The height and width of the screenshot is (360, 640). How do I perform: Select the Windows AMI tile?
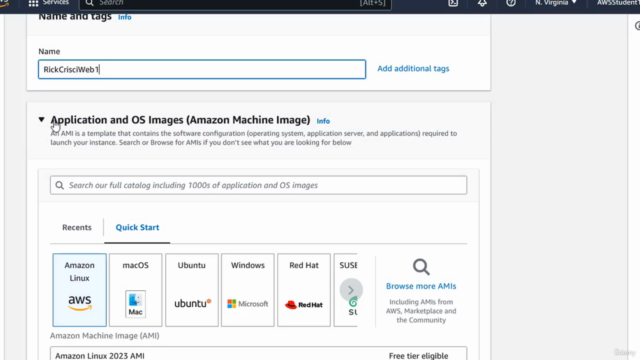(x=248, y=290)
